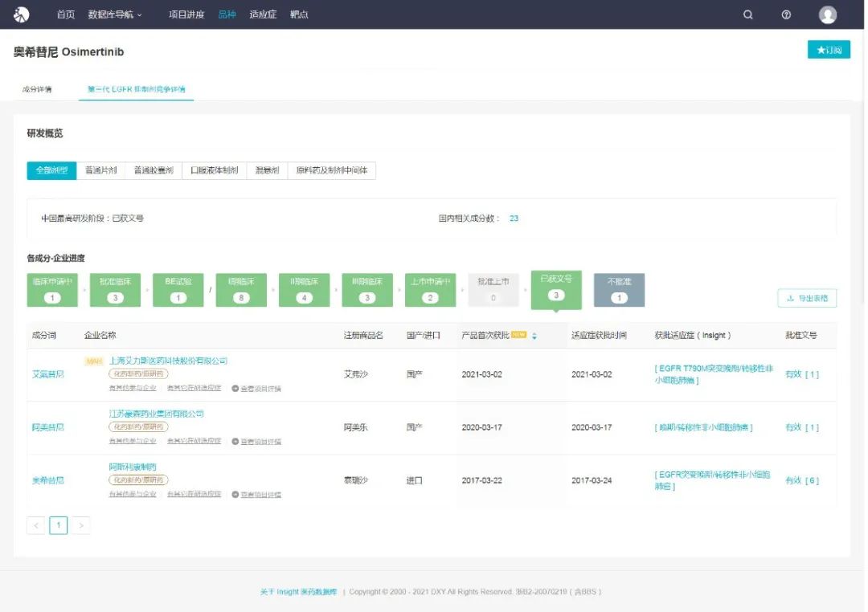Click the 国内相关成分数 23 link

click(514, 218)
